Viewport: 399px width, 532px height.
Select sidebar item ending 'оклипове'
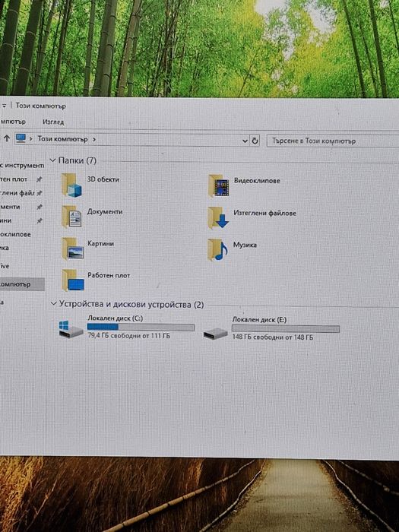pos(15,234)
